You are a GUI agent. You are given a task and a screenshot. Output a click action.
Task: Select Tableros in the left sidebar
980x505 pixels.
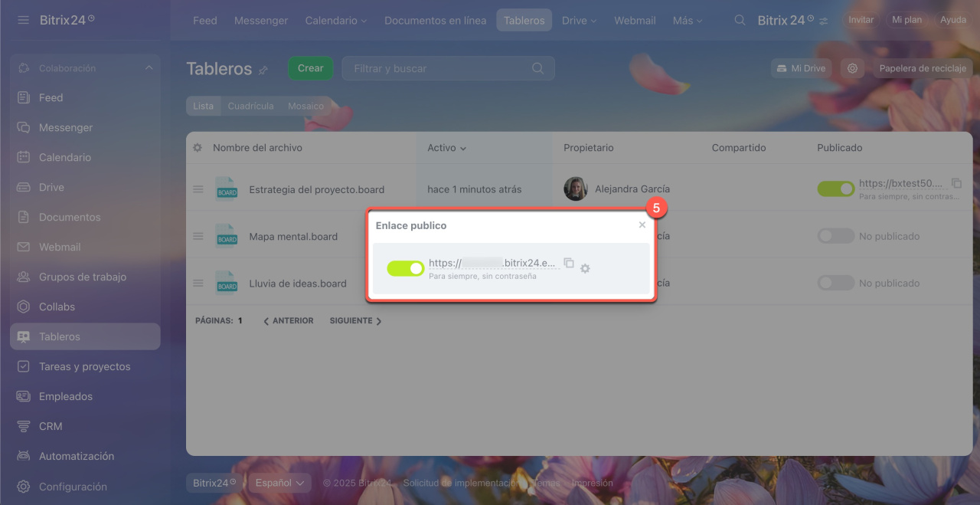point(85,337)
